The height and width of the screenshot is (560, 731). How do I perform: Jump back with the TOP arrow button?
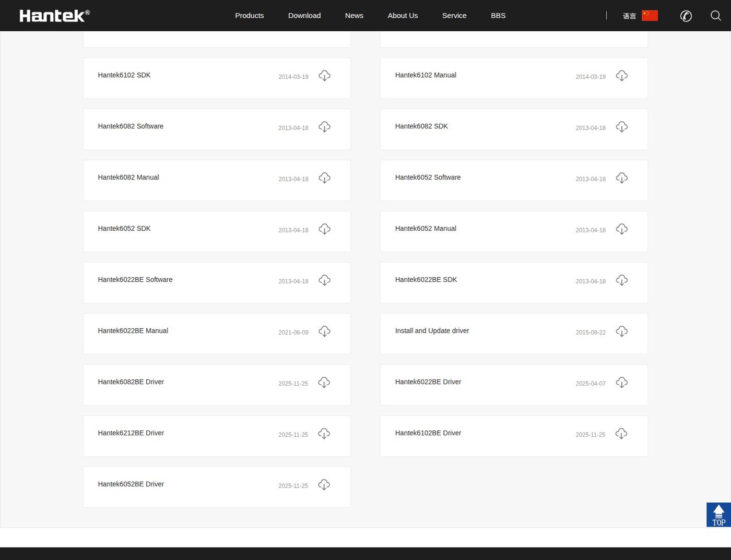click(718, 515)
